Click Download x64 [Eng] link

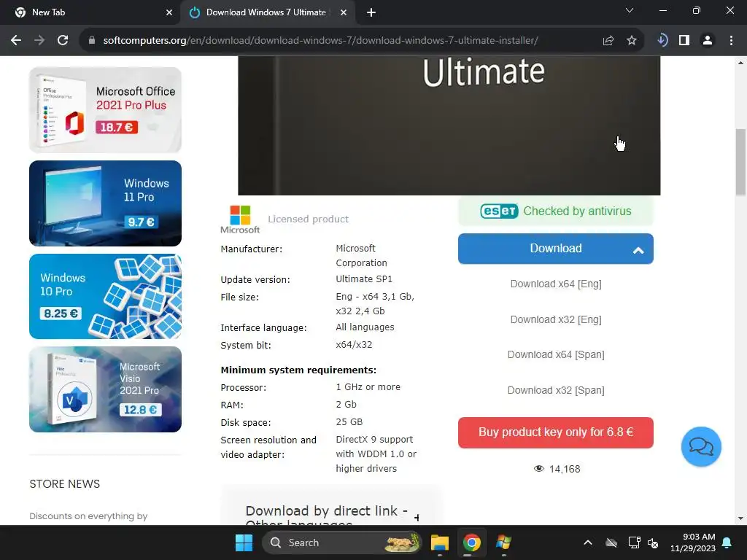(x=555, y=284)
